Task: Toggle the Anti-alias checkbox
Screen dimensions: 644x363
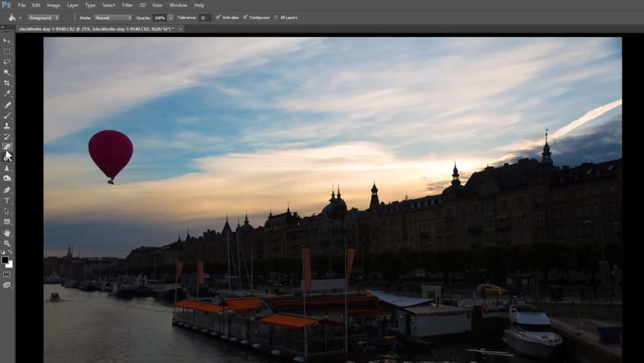Action: [218, 18]
